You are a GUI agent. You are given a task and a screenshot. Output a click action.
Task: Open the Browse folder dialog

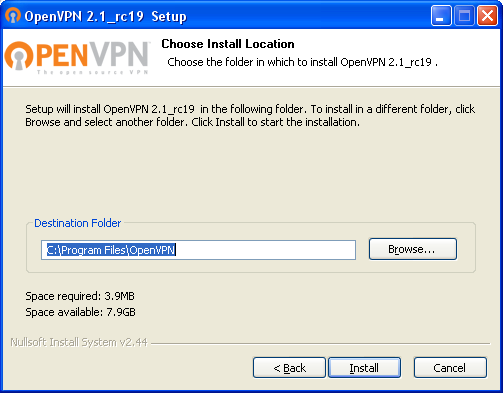click(x=412, y=249)
